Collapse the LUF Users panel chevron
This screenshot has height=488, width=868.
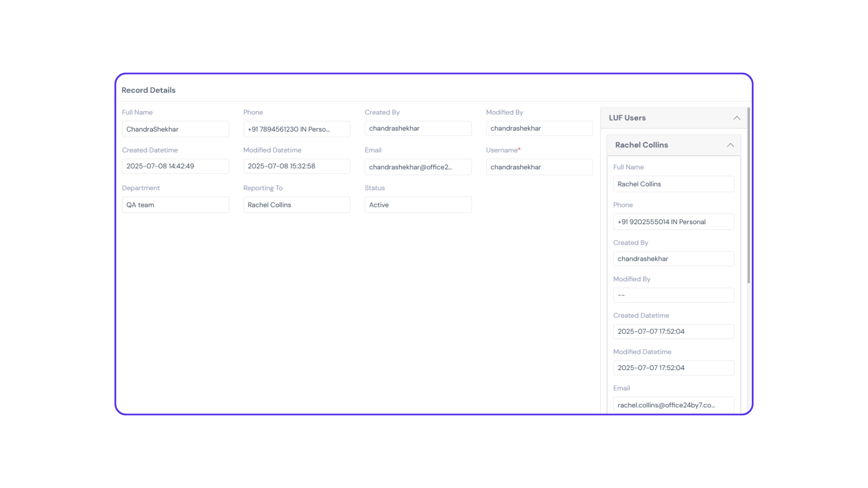click(x=736, y=118)
